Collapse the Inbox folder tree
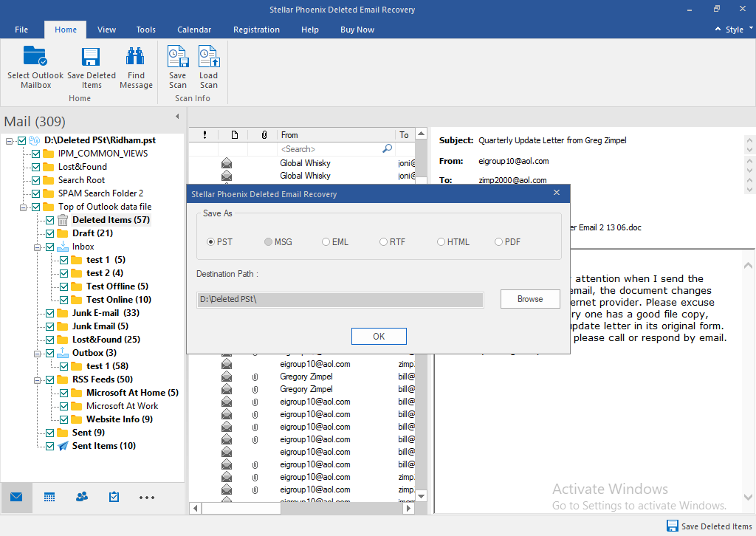 [x=37, y=247]
